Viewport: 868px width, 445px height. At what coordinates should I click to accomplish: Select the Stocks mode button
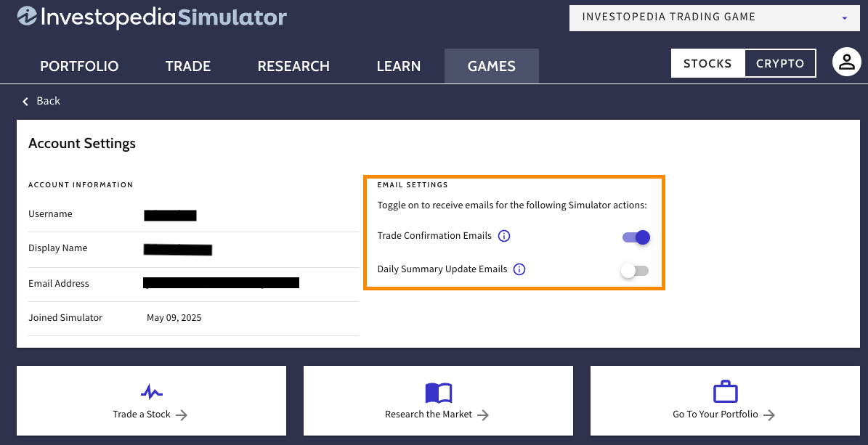pyautogui.click(x=707, y=63)
